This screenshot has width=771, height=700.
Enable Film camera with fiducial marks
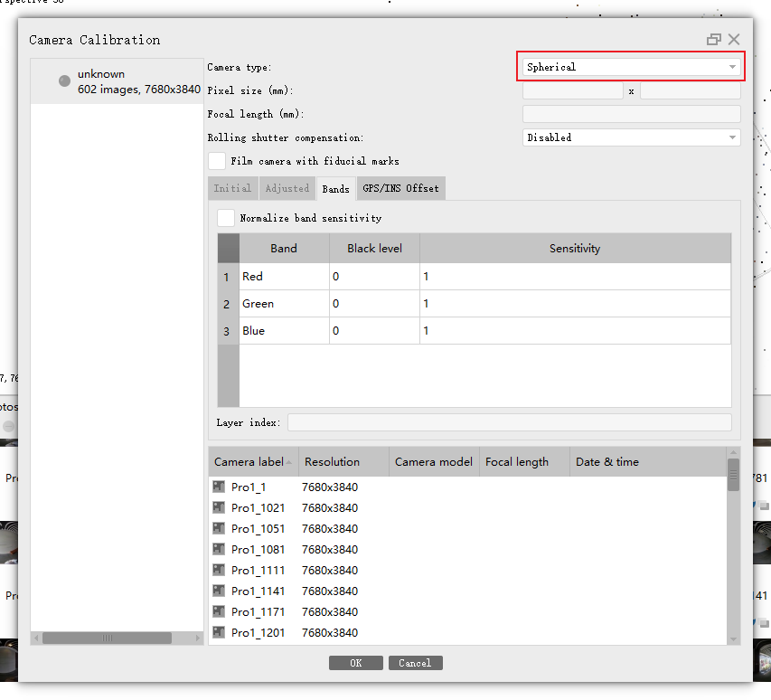pos(217,161)
